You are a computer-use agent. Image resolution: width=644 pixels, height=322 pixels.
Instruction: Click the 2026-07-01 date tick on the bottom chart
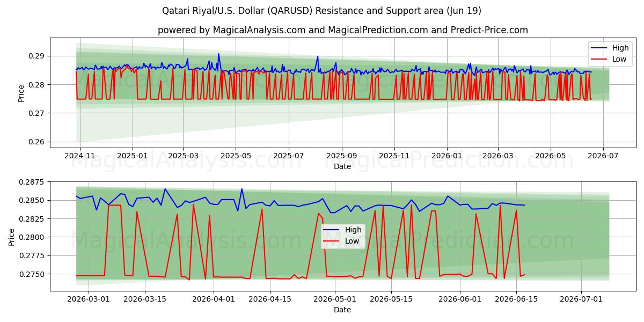tap(581, 299)
